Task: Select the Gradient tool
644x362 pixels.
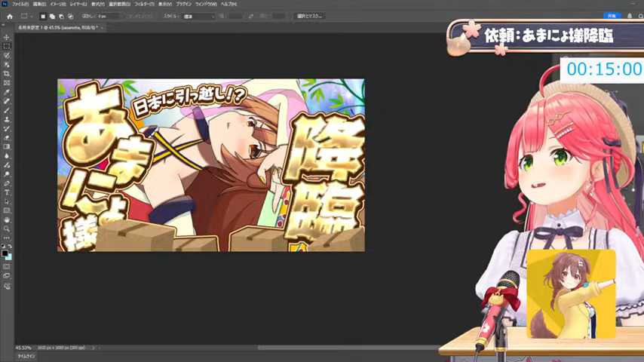Action: click(x=7, y=147)
